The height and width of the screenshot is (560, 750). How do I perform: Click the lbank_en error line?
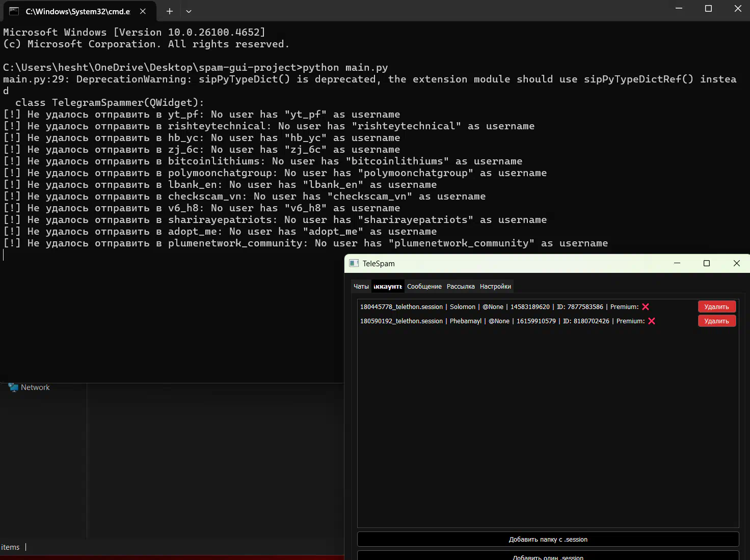tap(220, 185)
